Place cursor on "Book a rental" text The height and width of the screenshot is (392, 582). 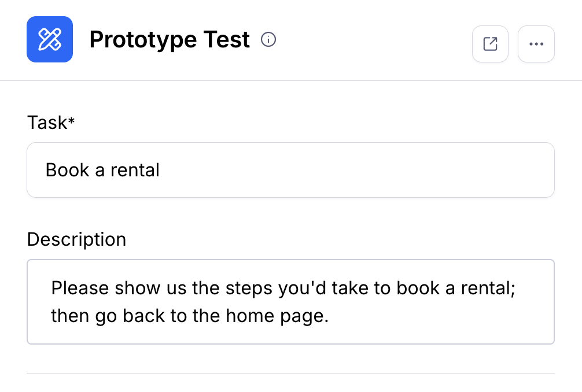click(102, 170)
